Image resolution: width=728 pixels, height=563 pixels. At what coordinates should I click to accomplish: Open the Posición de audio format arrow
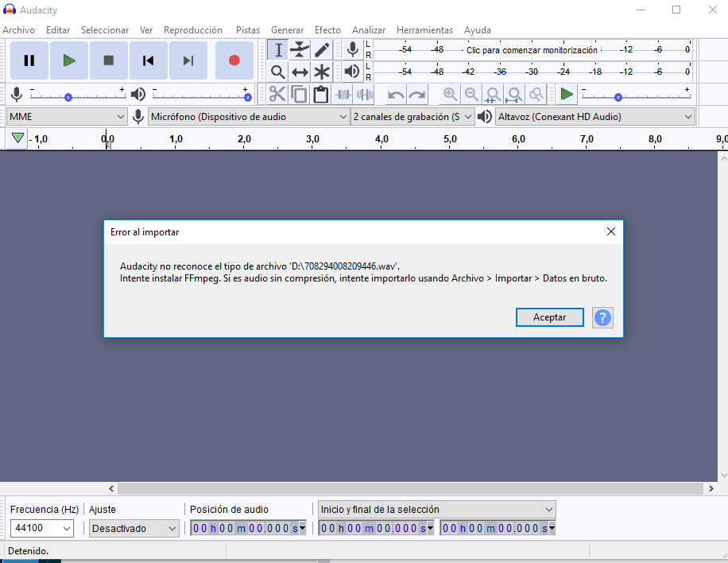coord(302,528)
